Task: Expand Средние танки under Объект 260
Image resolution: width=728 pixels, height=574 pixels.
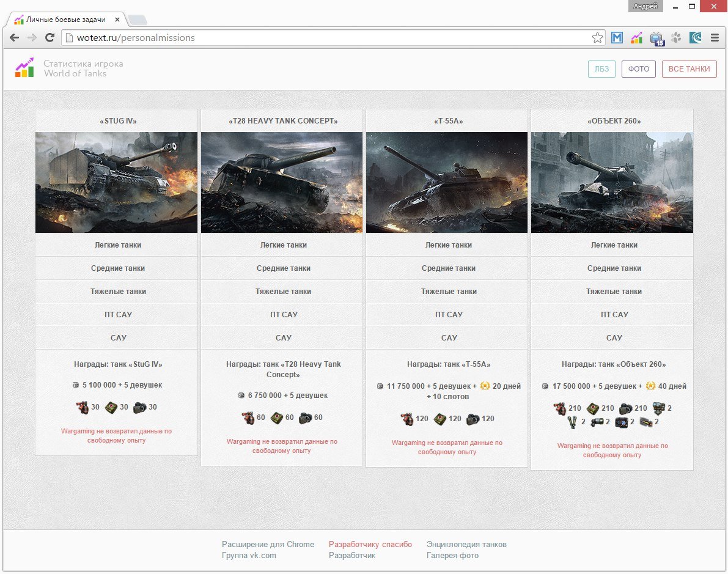Action: click(x=612, y=268)
